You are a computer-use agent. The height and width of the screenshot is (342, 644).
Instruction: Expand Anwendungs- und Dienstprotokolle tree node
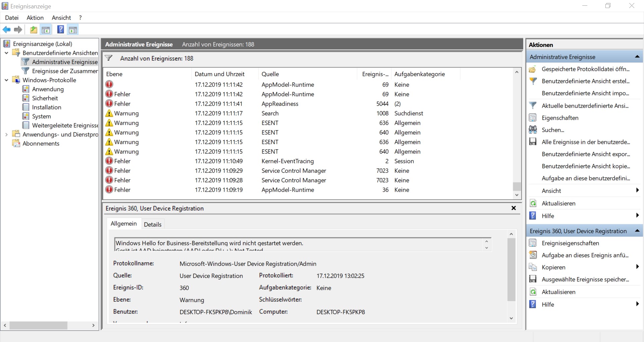[x=6, y=134]
